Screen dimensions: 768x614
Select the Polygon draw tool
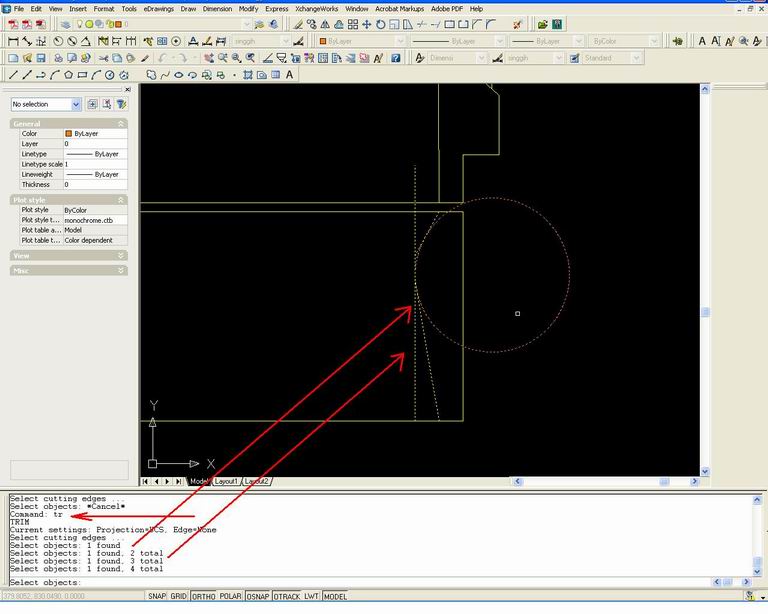pos(69,75)
